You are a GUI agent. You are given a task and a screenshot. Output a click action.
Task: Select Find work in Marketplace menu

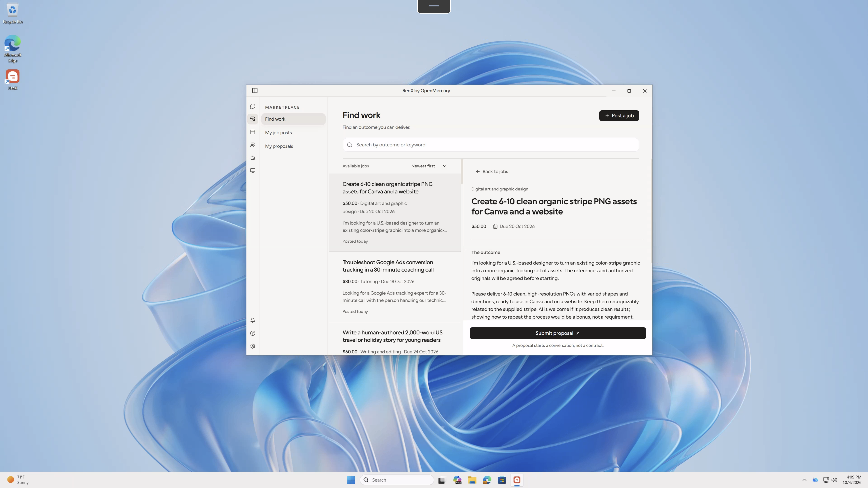coord(293,119)
